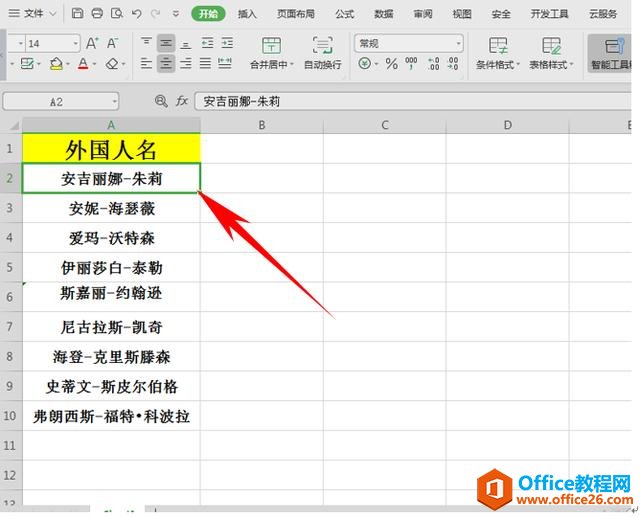The image size is (640, 517).
Task: Click the cell borders icon
Action: coord(27,64)
